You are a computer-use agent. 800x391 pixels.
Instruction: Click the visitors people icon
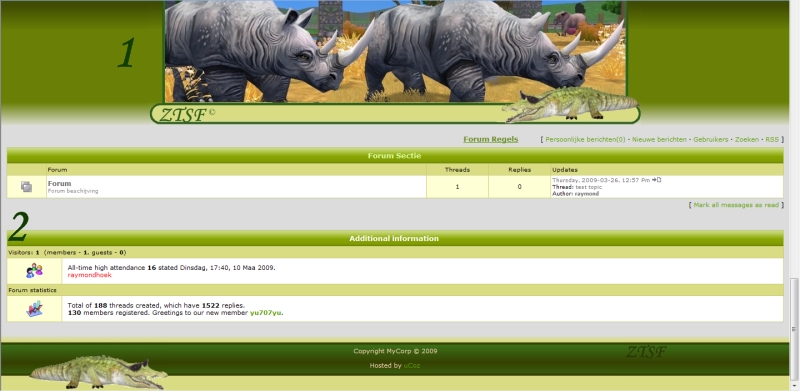(34, 271)
